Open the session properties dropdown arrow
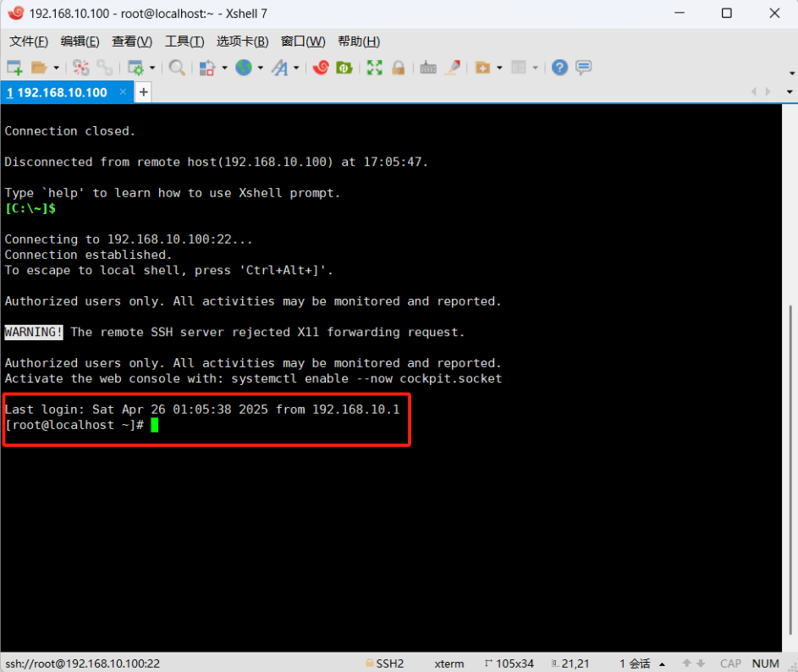The image size is (798, 672). click(151, 67)
